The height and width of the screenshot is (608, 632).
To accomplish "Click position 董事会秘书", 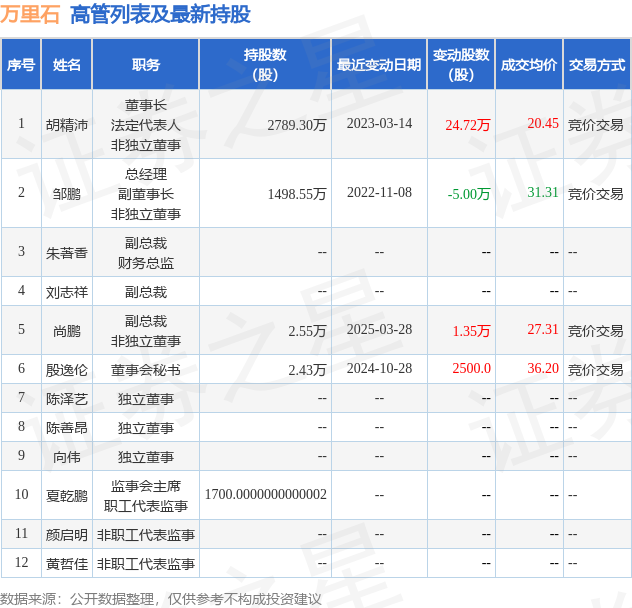I will (x=146, y=370).
